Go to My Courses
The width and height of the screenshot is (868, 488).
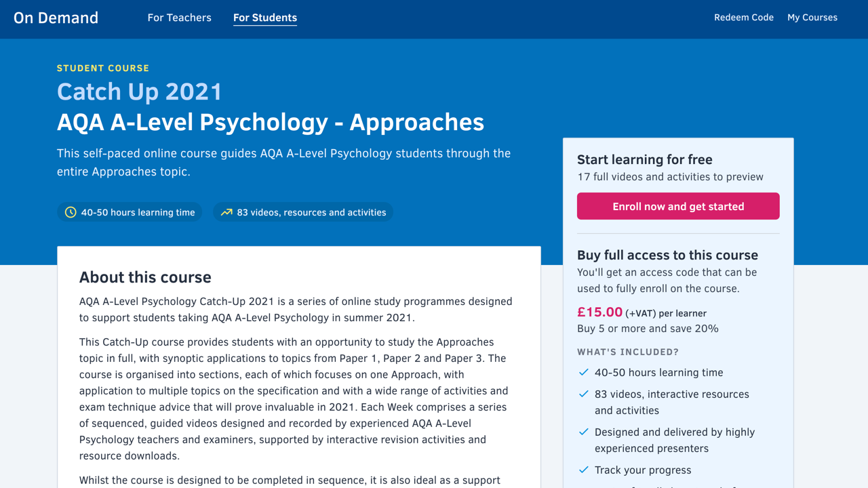812,18
